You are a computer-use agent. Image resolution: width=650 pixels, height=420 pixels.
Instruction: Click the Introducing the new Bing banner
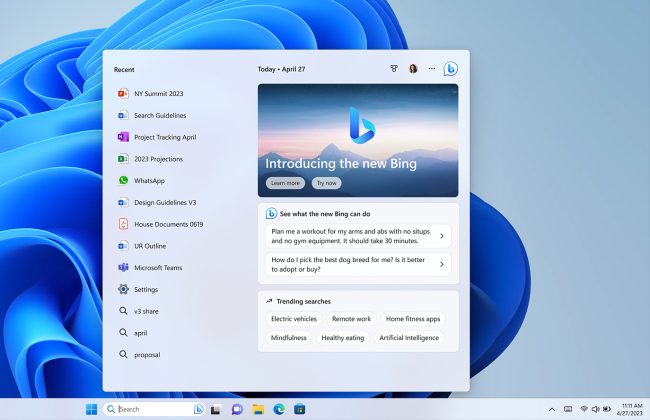click(358, 140)
